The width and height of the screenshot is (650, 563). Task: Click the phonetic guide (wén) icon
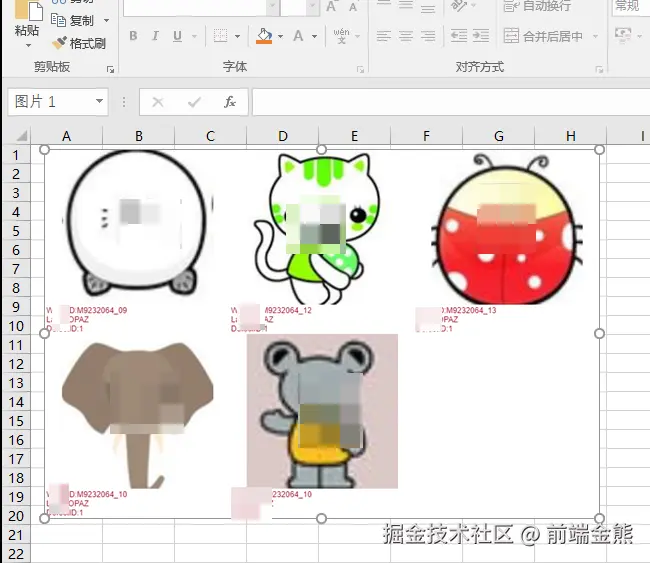(x=342, y=36)
